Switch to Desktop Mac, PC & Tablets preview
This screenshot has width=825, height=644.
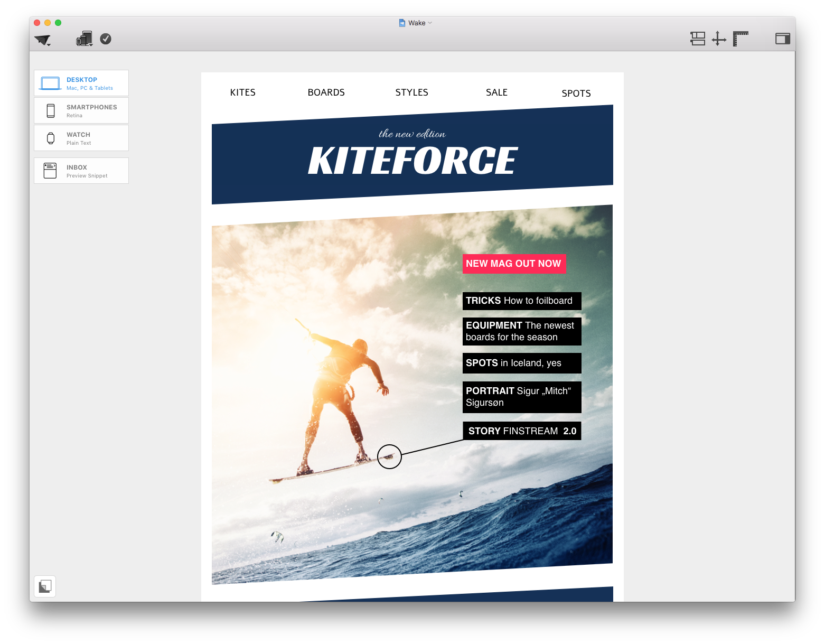point(81,83)
